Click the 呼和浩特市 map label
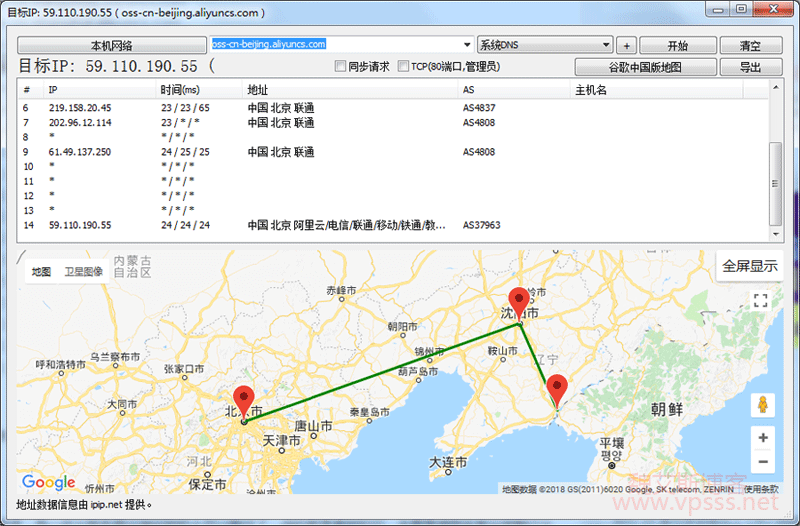The height and width of the screenshot is (526, 800). [x=61, y=364]
